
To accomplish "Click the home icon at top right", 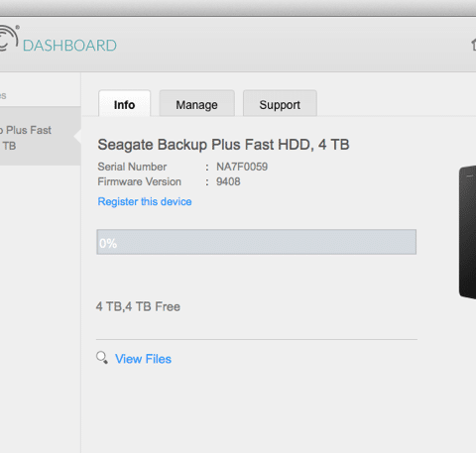I will coord(473,45).
